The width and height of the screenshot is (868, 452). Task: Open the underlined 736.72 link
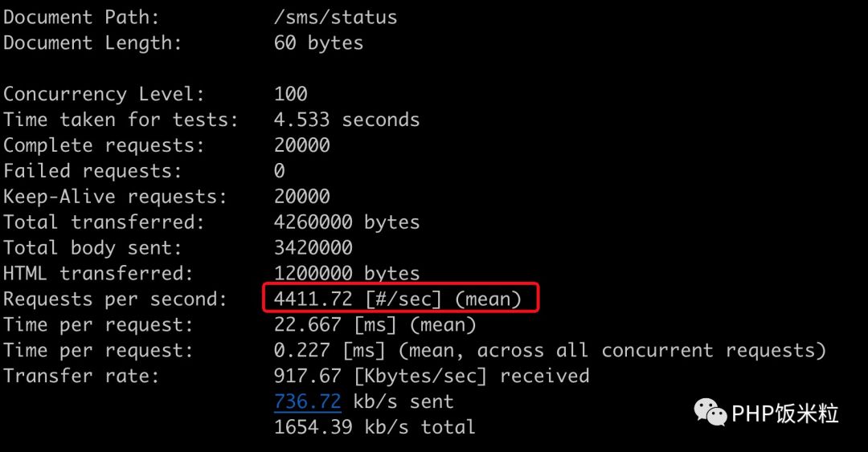[308, 401]
